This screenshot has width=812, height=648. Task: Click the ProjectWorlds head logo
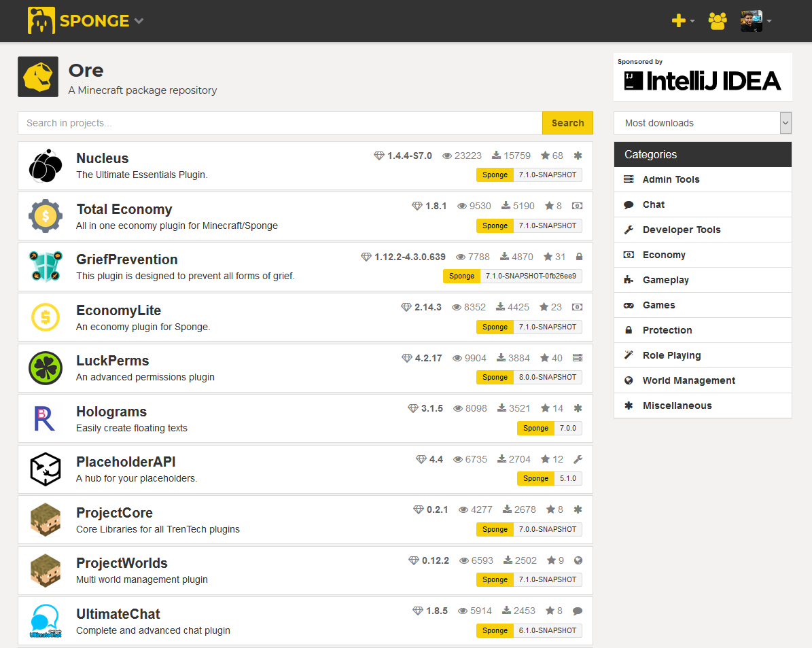click(x=46, y=571)
